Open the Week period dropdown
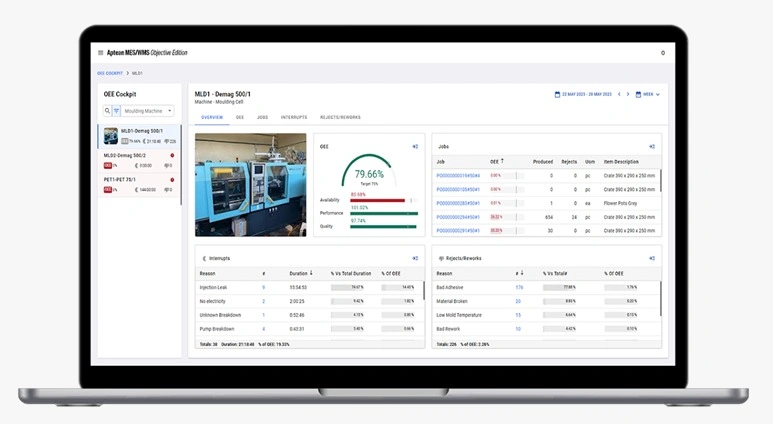 click(648, 94)
